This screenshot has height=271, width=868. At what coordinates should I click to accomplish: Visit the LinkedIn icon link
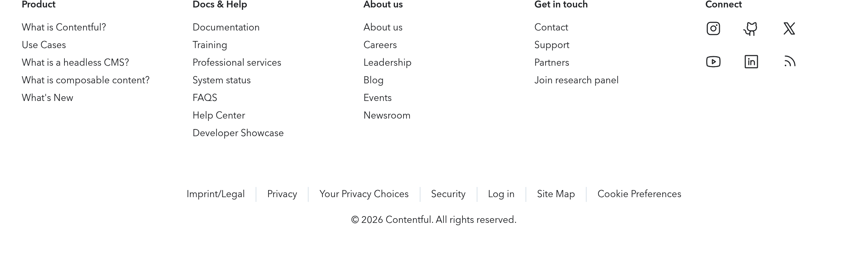pyautogui.click(x=751, y=62)
